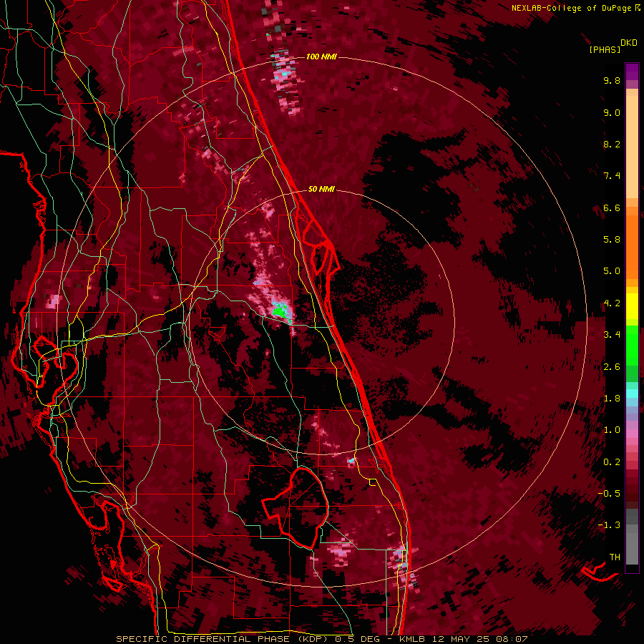Click the TH threshold label on scale
This screenshot has width=644, height=644.
pos(615,557)
